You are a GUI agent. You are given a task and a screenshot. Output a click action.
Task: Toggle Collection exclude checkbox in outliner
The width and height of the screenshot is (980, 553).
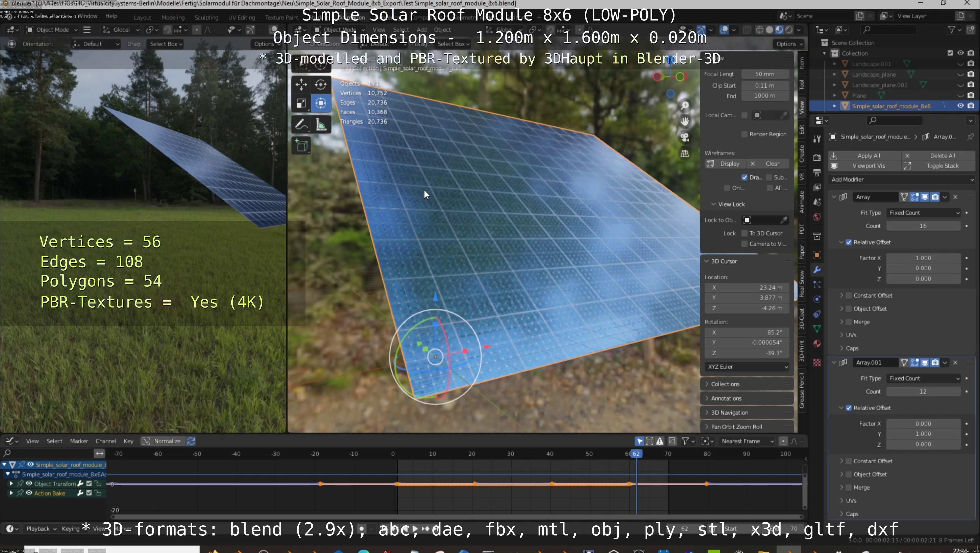[950, 53]
